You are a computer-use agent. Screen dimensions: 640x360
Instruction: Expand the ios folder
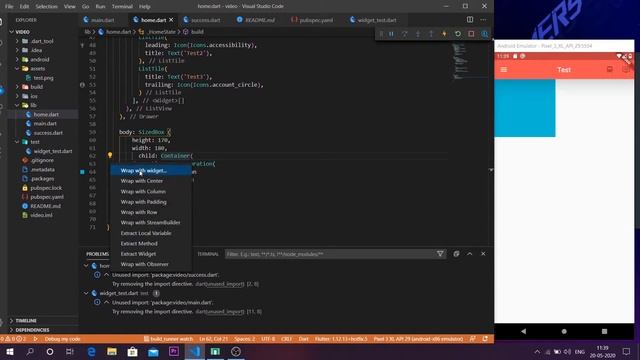coord(17,96)
